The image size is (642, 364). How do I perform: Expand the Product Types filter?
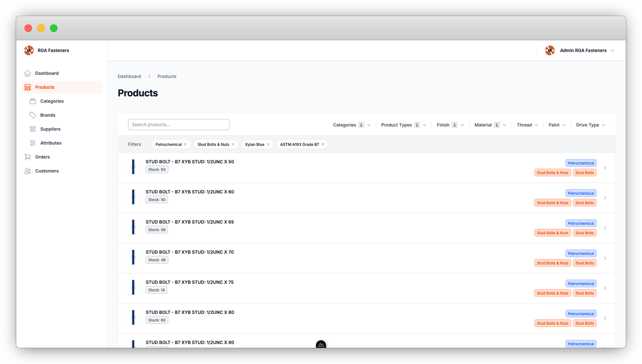403,124
